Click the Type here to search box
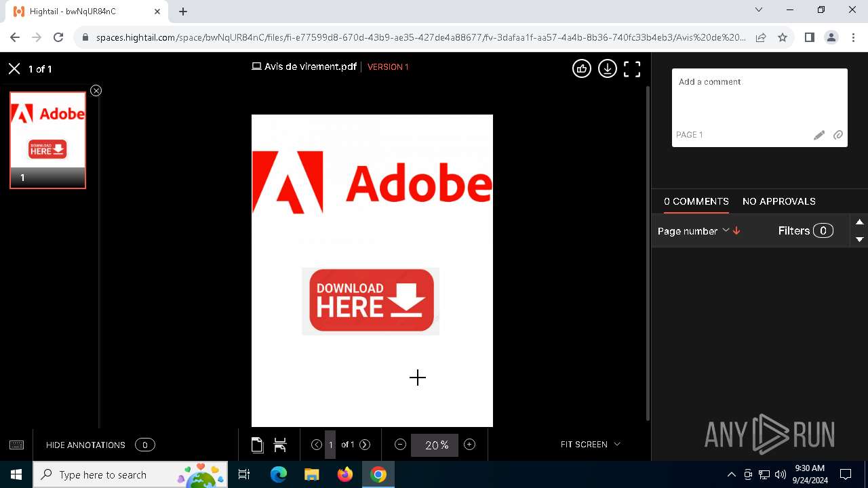This screenshot has width=868, height=488. click(x=132, y=474)
